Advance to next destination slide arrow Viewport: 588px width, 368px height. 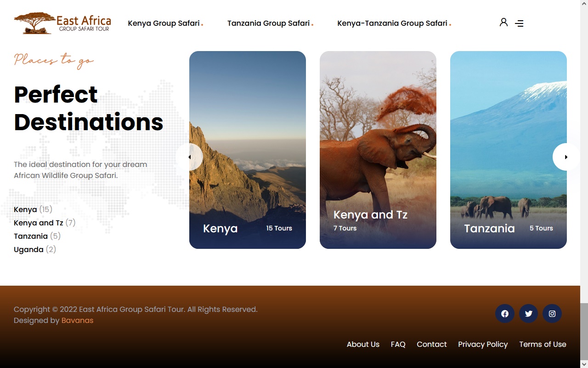[566, 157]
